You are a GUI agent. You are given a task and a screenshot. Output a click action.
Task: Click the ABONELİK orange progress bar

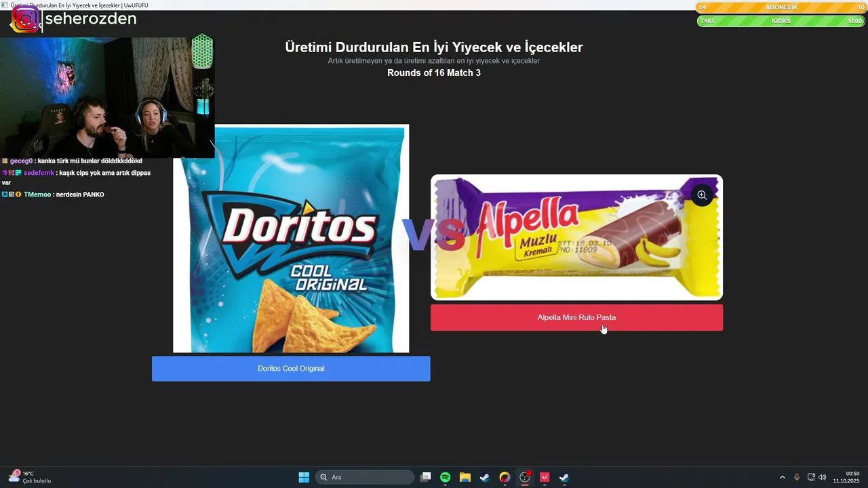(x=781, y=7)
